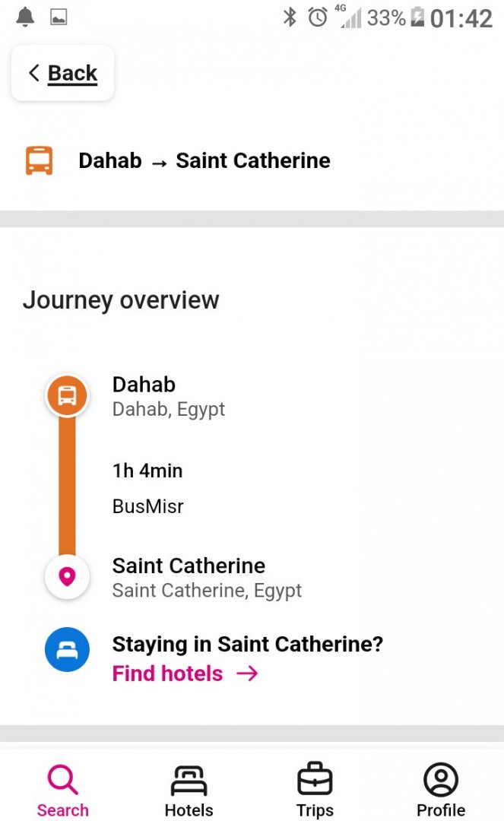Open the Trips tab
The height and width of the screenshot is (821, 504).
[x=315, y=791]
